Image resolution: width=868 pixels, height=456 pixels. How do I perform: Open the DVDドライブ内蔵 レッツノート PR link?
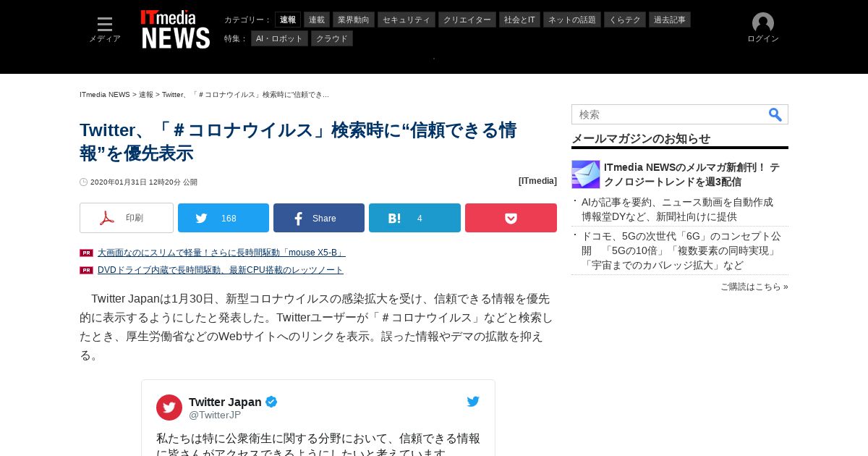pyautogui.click(x=221, y=270)
